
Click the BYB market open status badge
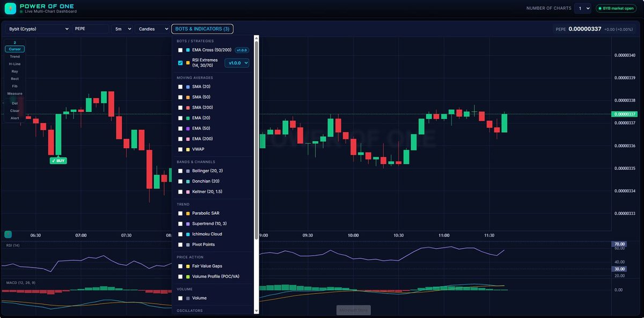[x=617, y=8]
